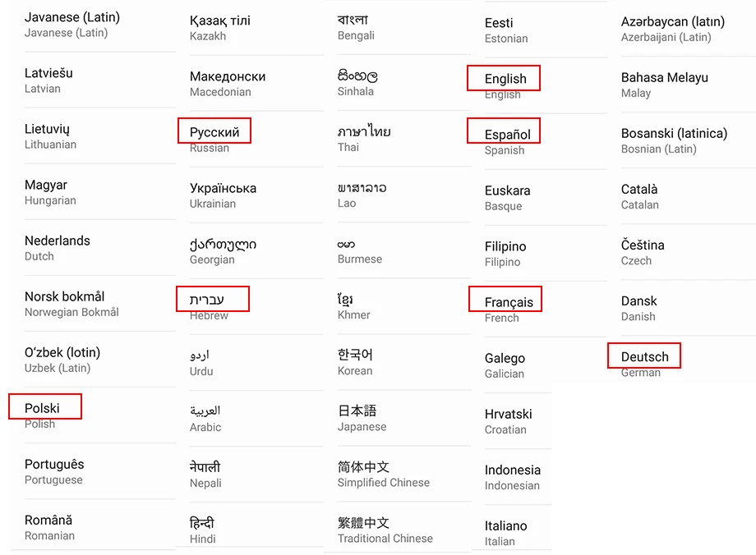Select Français (French) language
Image resolution: width=756 pixels, height=555 pixels.
click(x=509, y=303)
